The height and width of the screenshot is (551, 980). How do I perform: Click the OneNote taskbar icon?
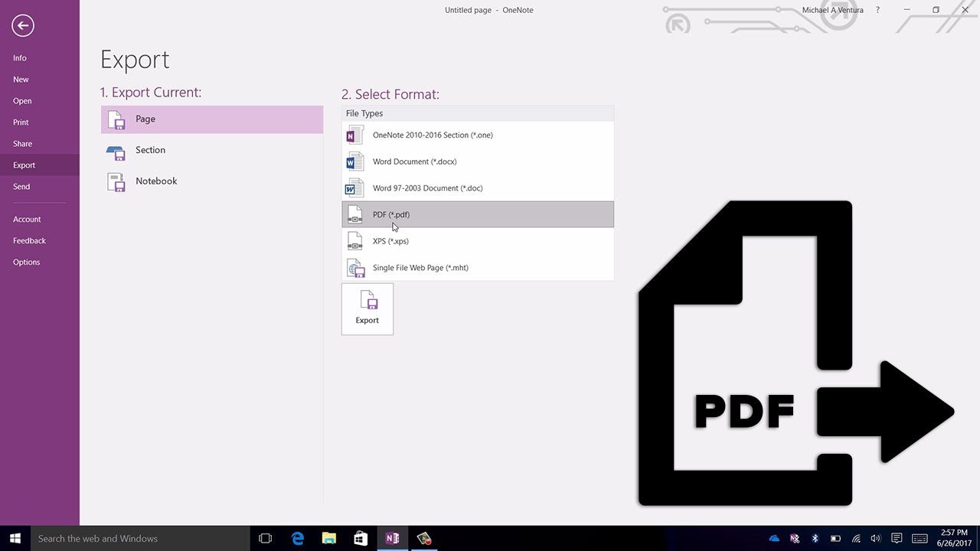pos(392,539)
